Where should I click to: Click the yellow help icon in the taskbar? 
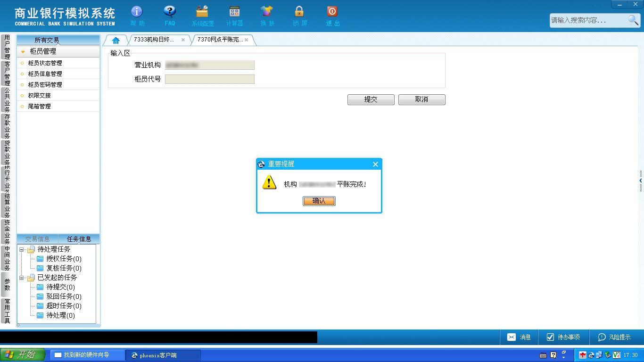(x=553, y=355)
